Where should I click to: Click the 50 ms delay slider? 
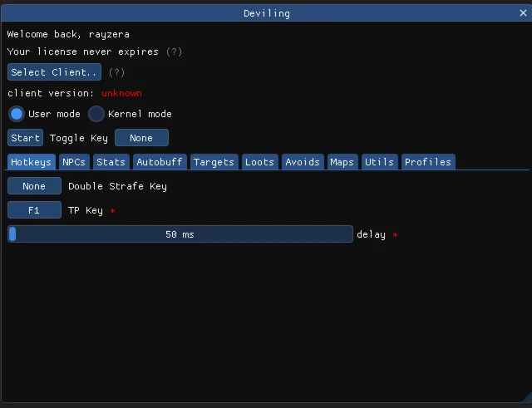click(x=180, y=234)
